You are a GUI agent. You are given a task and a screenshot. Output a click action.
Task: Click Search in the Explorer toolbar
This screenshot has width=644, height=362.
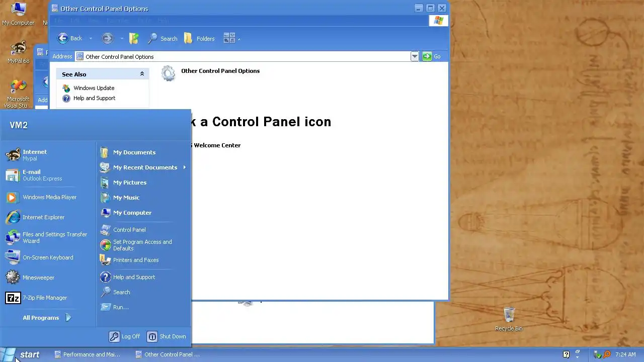163,38
